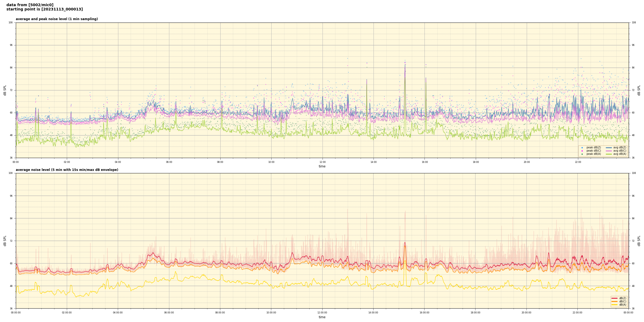The width and height of the screenshot is (644, 322).
Task: Click the yellow dB(A) legend line in bottom chart
Action: 614,305
